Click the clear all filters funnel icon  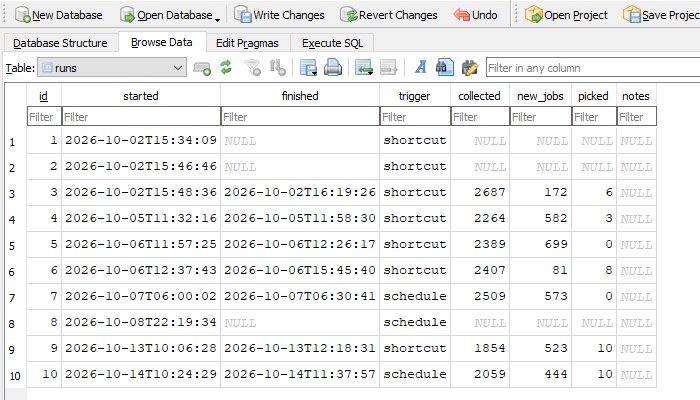[x=253, y=68]
